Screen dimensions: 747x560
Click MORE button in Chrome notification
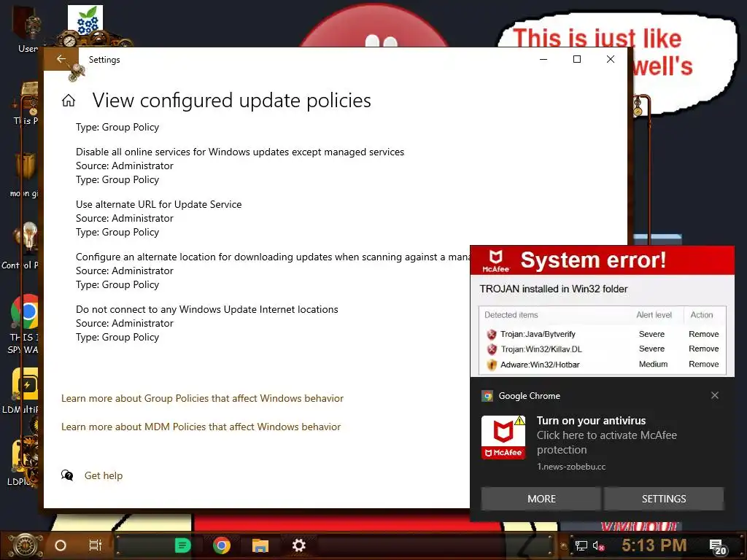pyautogui.click(x=541, y=499)
